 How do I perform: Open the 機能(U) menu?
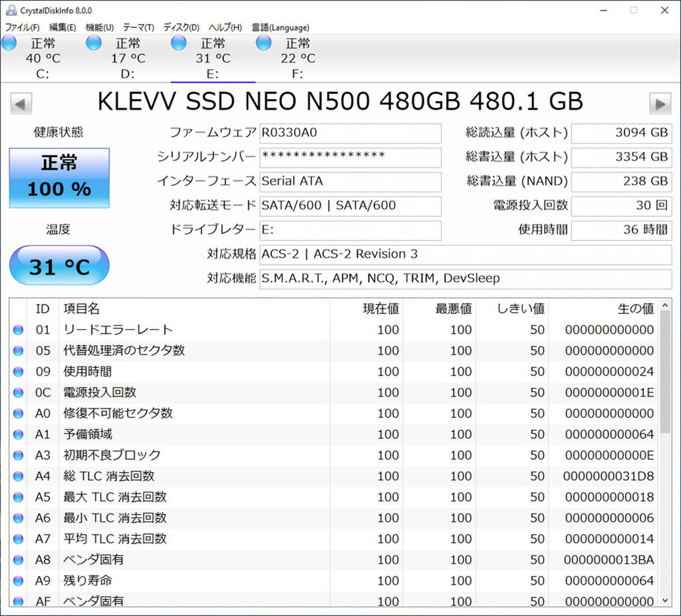point(100,27)
